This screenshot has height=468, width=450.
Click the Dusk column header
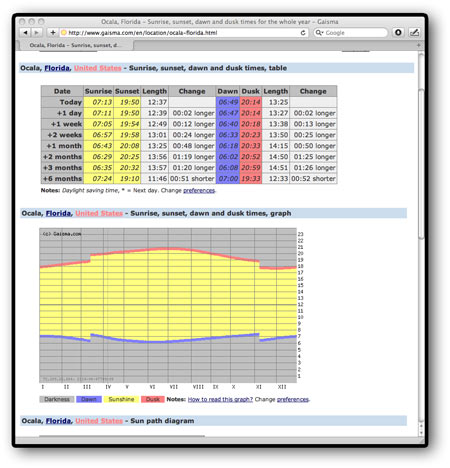tap(251, 91)
